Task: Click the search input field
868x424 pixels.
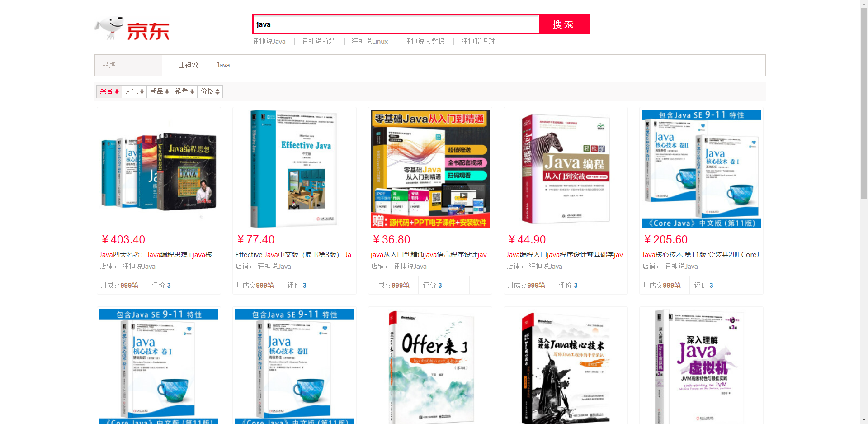Action: tap(396, 24)
